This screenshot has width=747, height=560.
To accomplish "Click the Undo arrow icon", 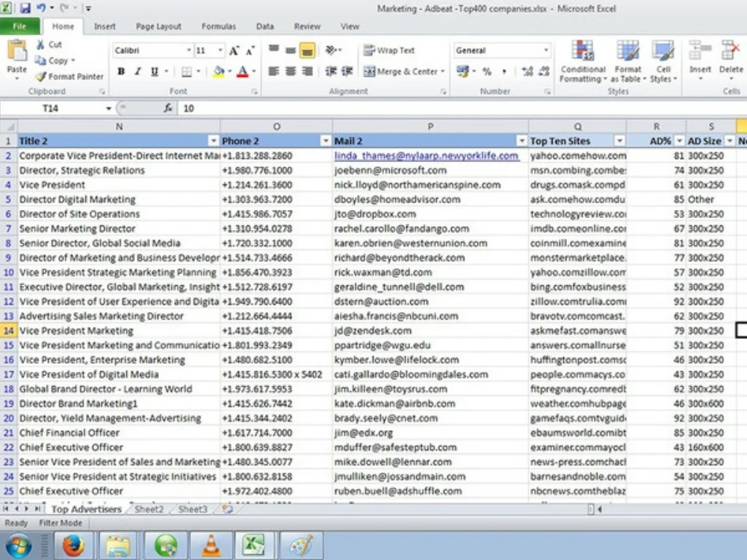I will 41,8.
